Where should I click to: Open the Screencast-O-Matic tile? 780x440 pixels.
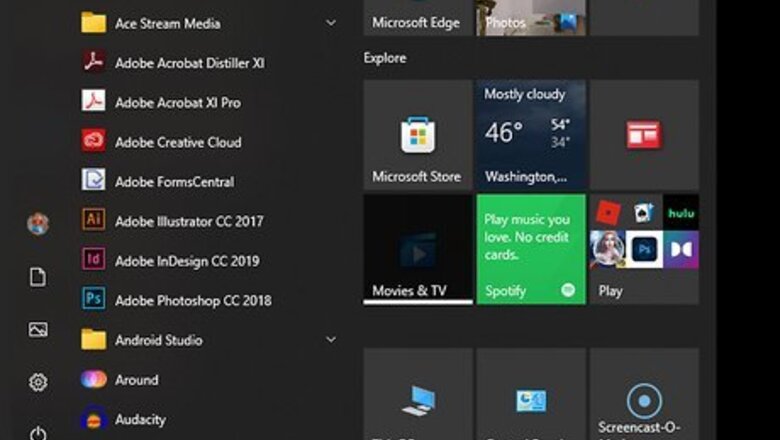coord(644,394)
